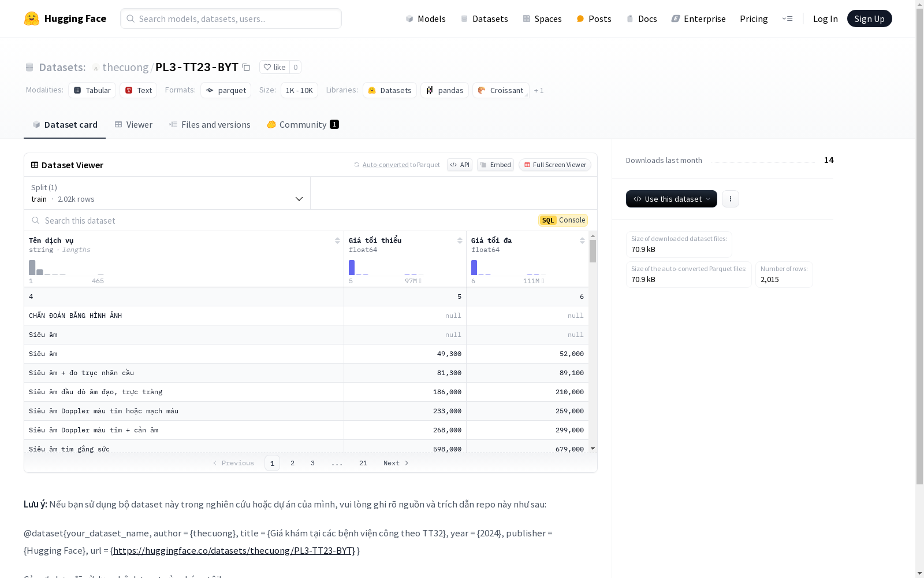Viewport: 924px width, 578px height.
Task: Click the Giá tối đa histogram
Action: coord(508,268)
